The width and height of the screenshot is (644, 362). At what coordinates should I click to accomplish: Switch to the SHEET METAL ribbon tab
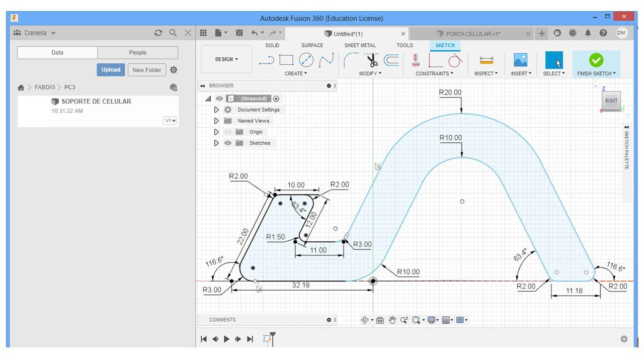360,45
